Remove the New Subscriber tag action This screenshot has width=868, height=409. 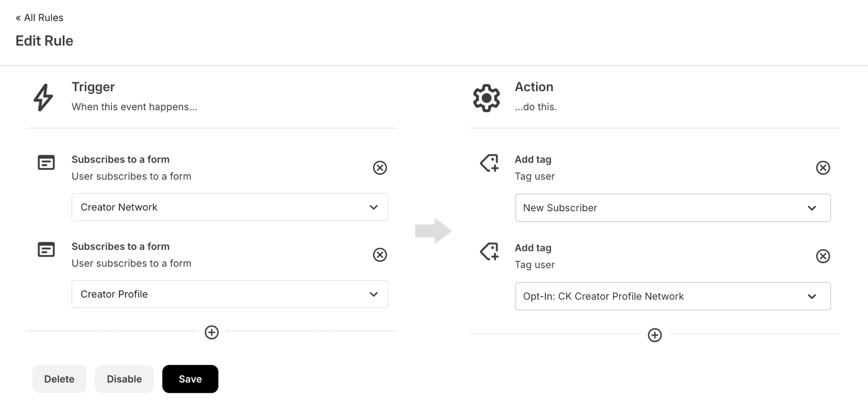tap(823, 168)
